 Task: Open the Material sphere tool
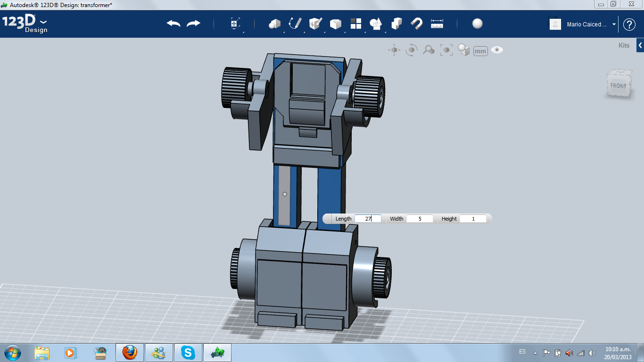click(x=477, y=24)
